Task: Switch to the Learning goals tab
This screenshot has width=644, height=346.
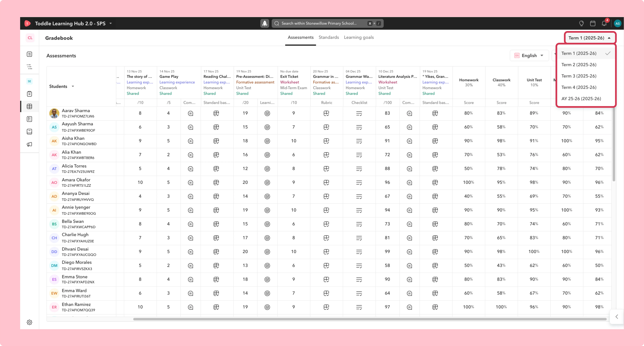Action: [359, 38]
